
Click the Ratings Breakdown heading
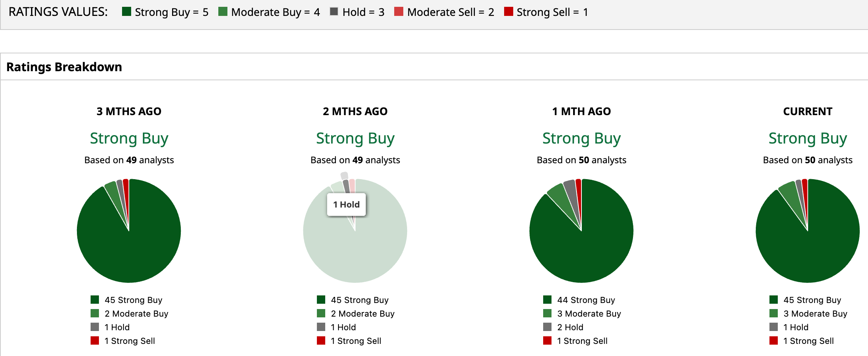click(64, 67)
